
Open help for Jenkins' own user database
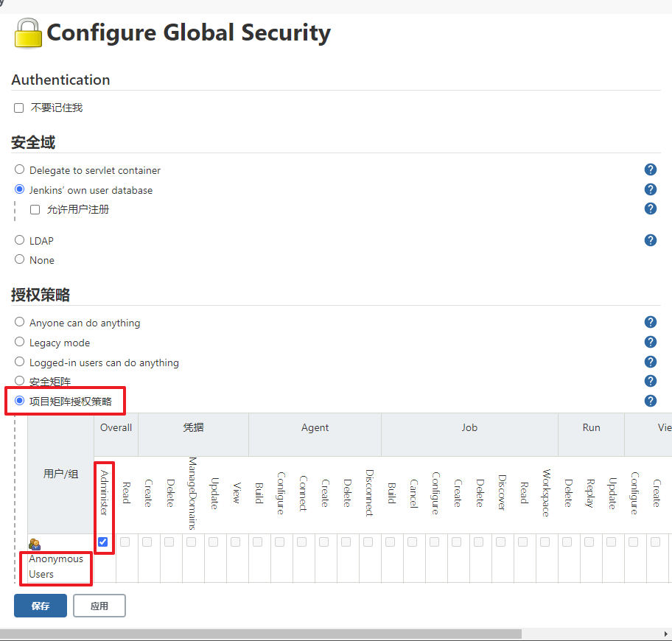coord(650,189)
